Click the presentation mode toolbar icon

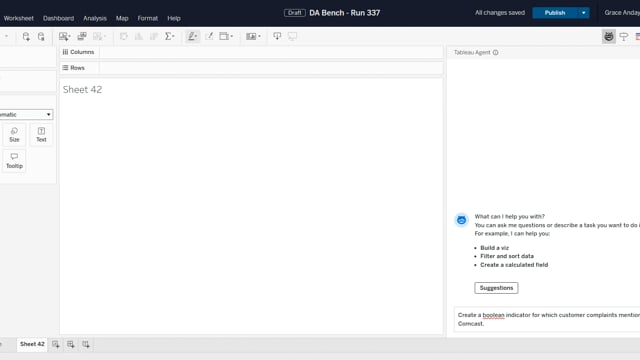click(292, 36)
